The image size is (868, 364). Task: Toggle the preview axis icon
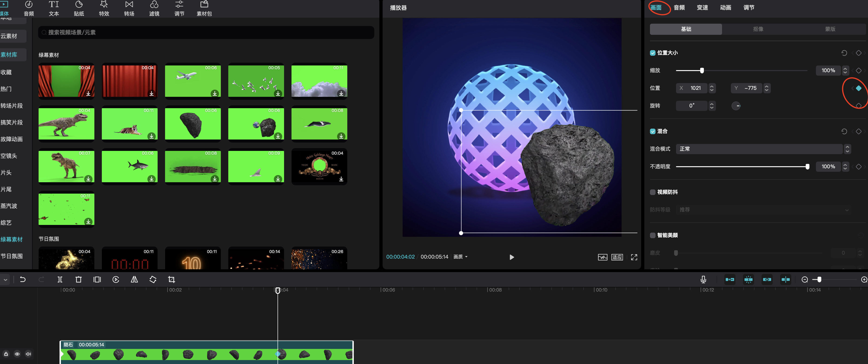pyautogui.click(x=785, y=279)
